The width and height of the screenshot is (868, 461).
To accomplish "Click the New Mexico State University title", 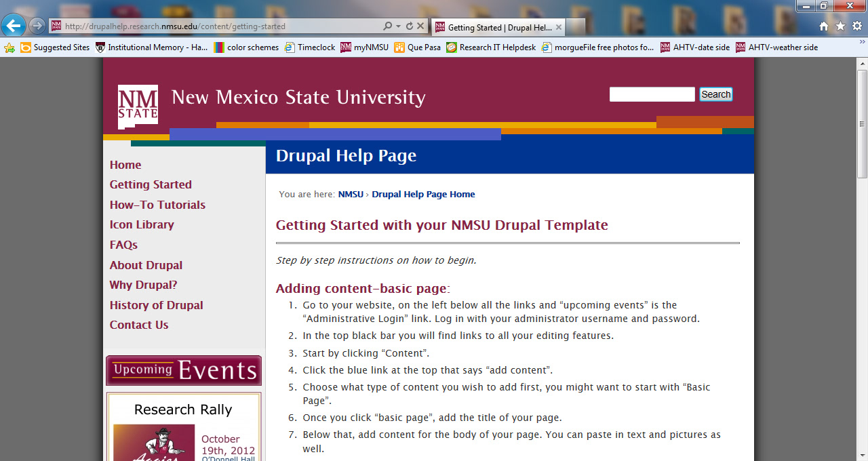I will click(x=298, y=97).
